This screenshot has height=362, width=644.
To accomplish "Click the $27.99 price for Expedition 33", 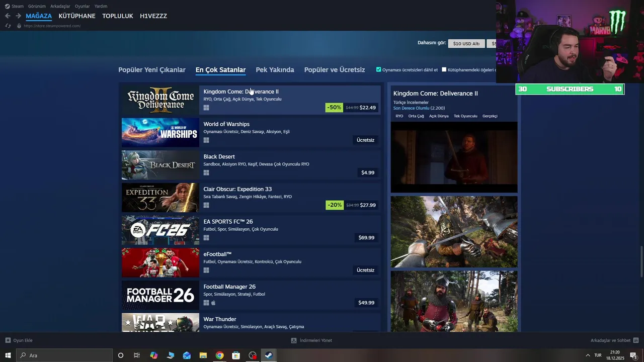I will pos(368,205).
